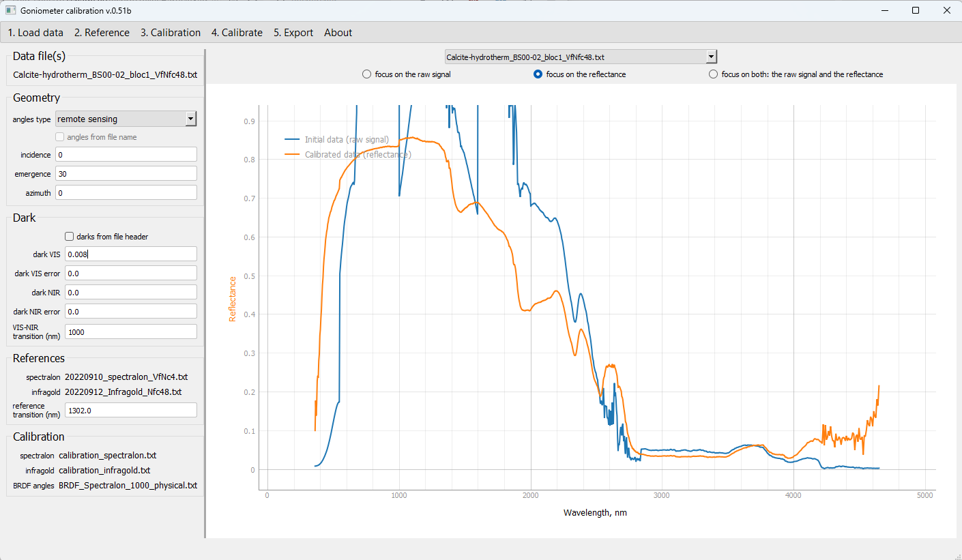Click the emergence angle input field
Image resolution: width=962 pixels, height=560 pixels.
click(126, 174)
